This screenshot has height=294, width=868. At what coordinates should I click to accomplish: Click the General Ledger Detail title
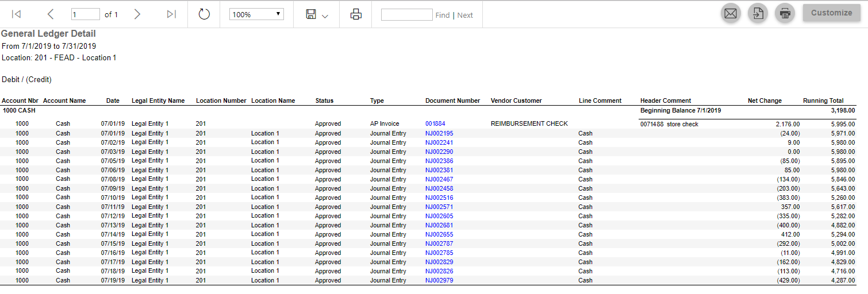pos(48,33)
